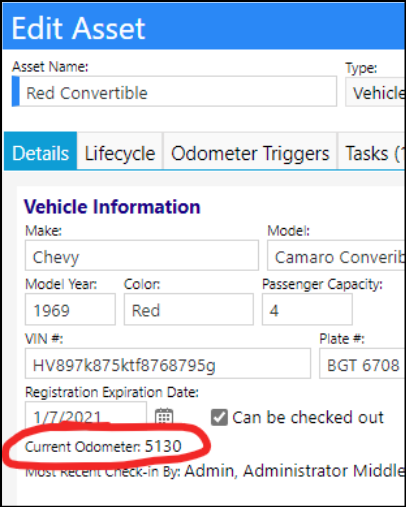Click the Model Year field 1969
Viewport: 406px width, 507px height.
(70, 309)
